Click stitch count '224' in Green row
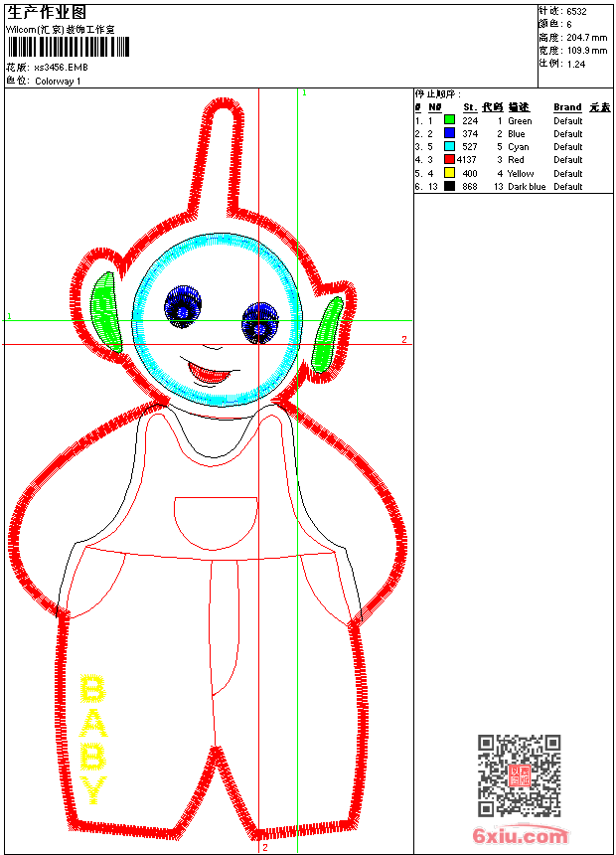This screenshot has width=616, height=855. click(x=470, y=121)
